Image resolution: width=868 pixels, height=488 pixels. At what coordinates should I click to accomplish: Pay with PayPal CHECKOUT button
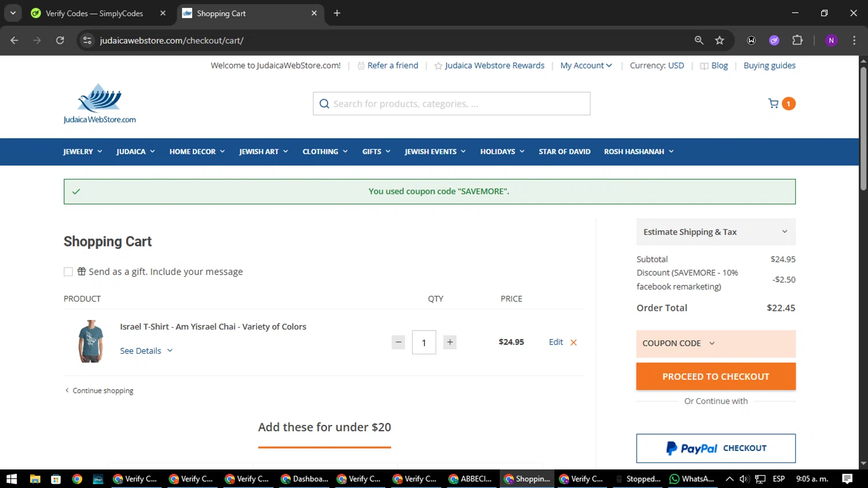point(716,448)
